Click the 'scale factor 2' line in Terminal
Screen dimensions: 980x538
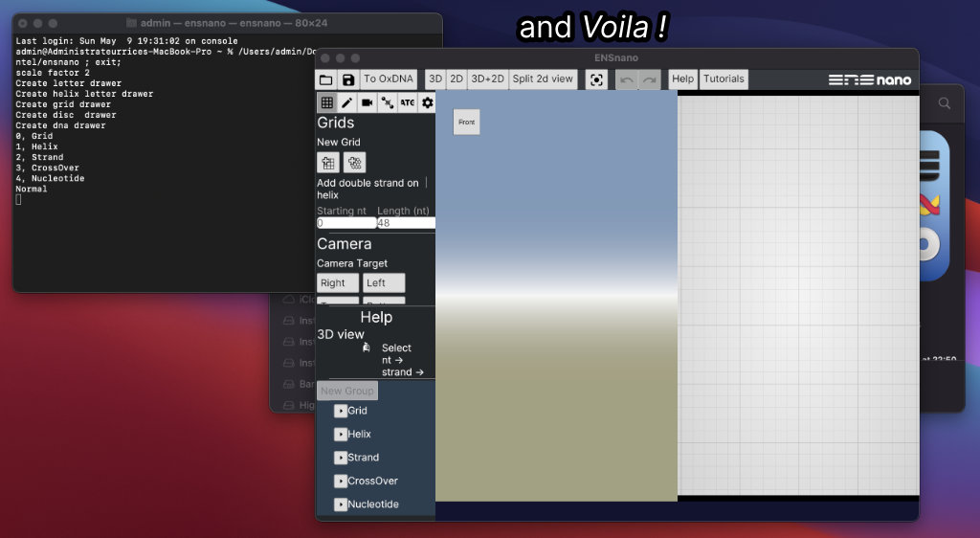[53, 73]
